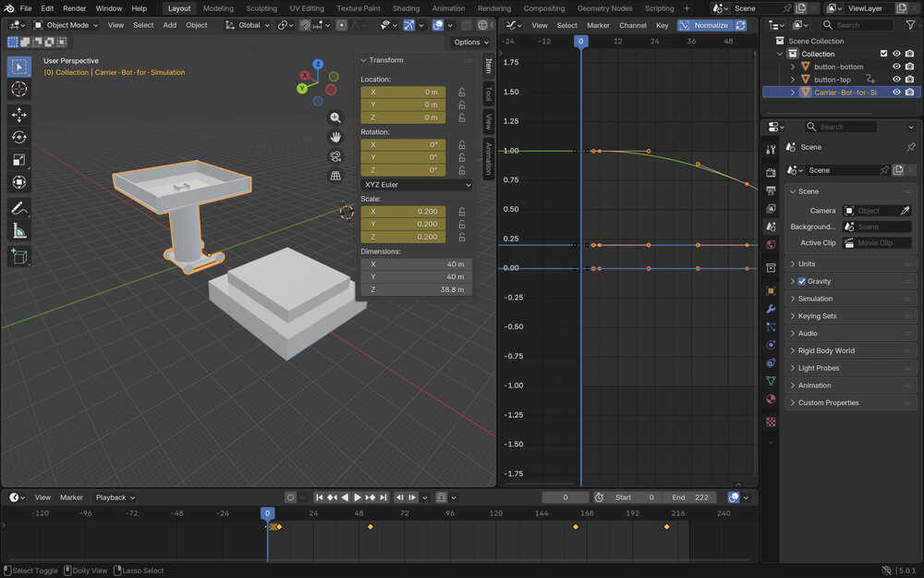Hide button-bottom object in viewport
This screenshot has height=578, width=924.
[x=896, y=67]
